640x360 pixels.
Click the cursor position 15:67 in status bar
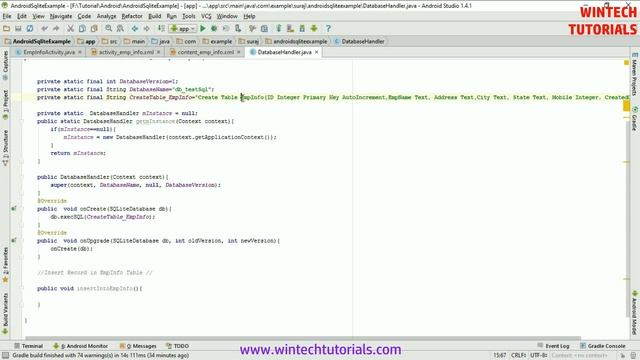(500, 356)
